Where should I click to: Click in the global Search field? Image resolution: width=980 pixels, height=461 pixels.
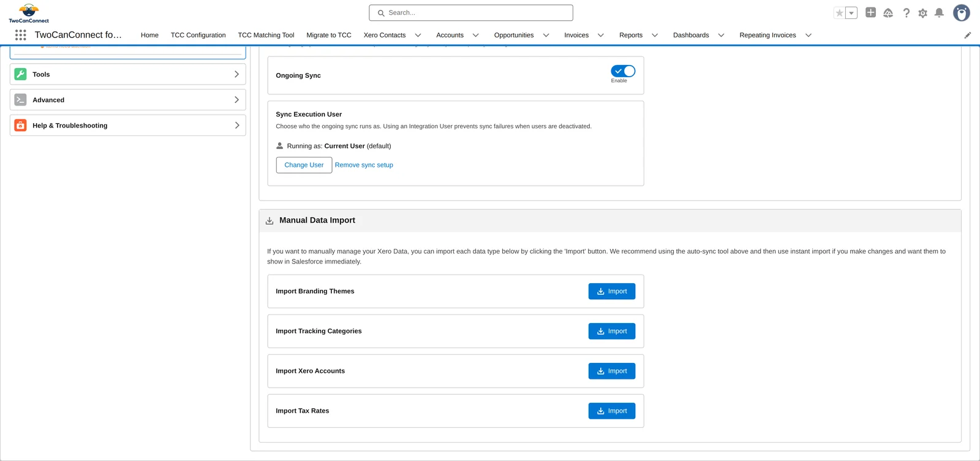coord(471,13)
